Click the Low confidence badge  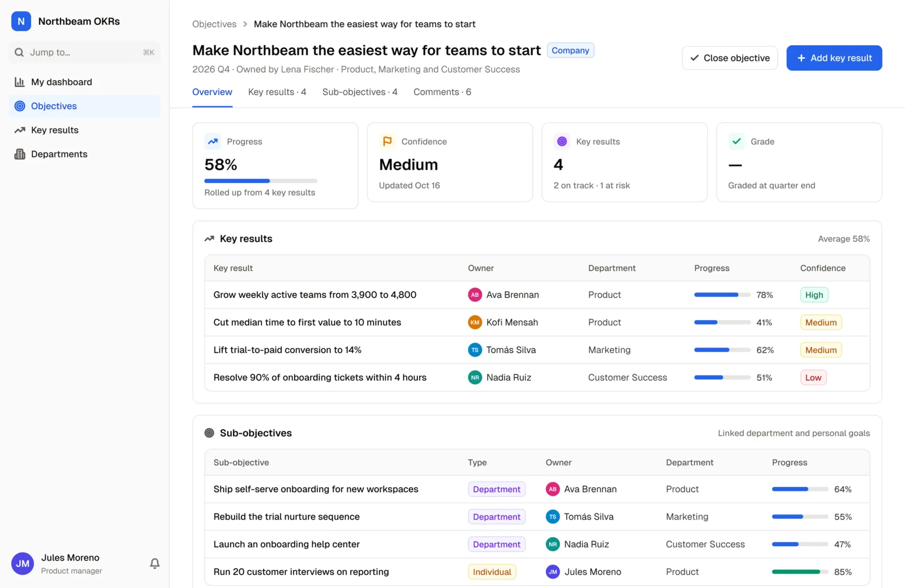tap(813, 378)
